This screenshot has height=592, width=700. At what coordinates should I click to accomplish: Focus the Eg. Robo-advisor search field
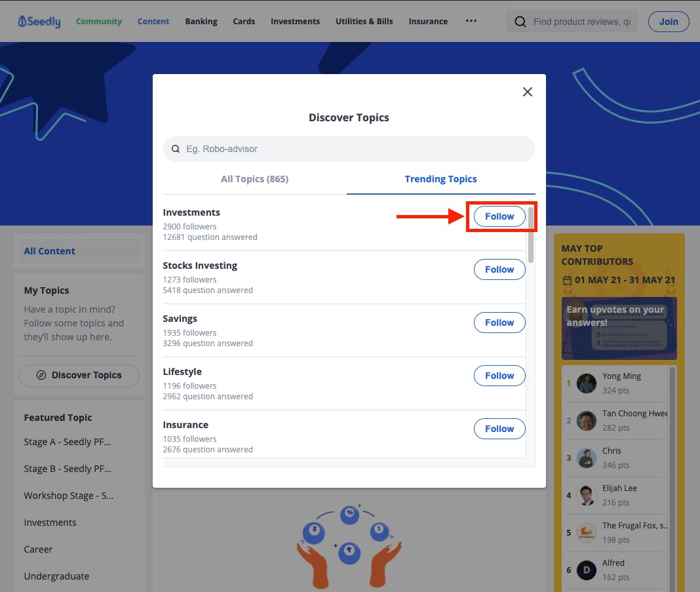click(349, 149)
